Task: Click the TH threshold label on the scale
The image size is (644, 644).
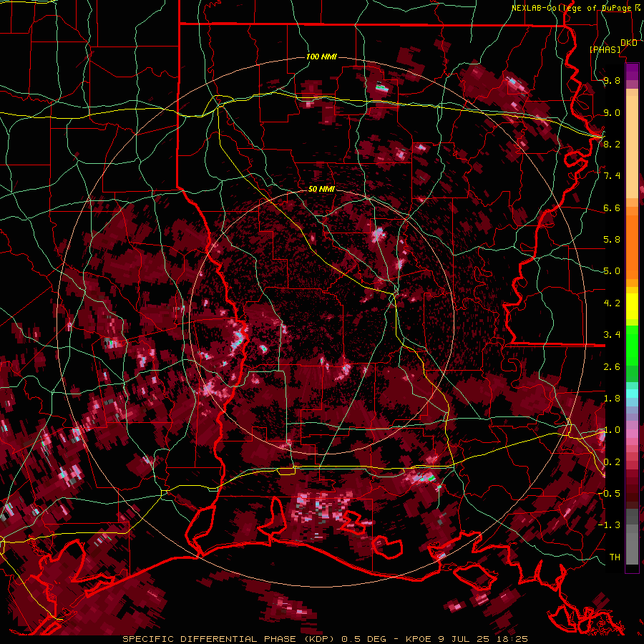Action: pos(615,557)
